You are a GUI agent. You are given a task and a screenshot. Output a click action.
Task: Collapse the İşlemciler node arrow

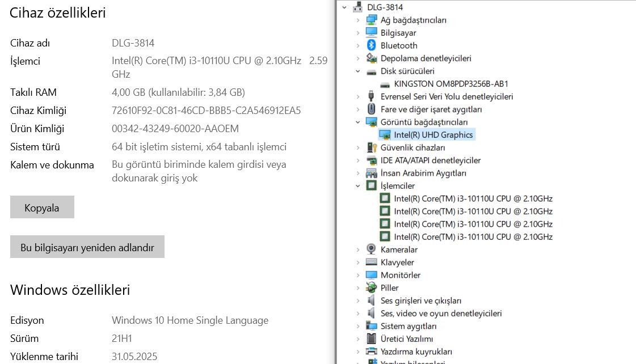[358, 185]
